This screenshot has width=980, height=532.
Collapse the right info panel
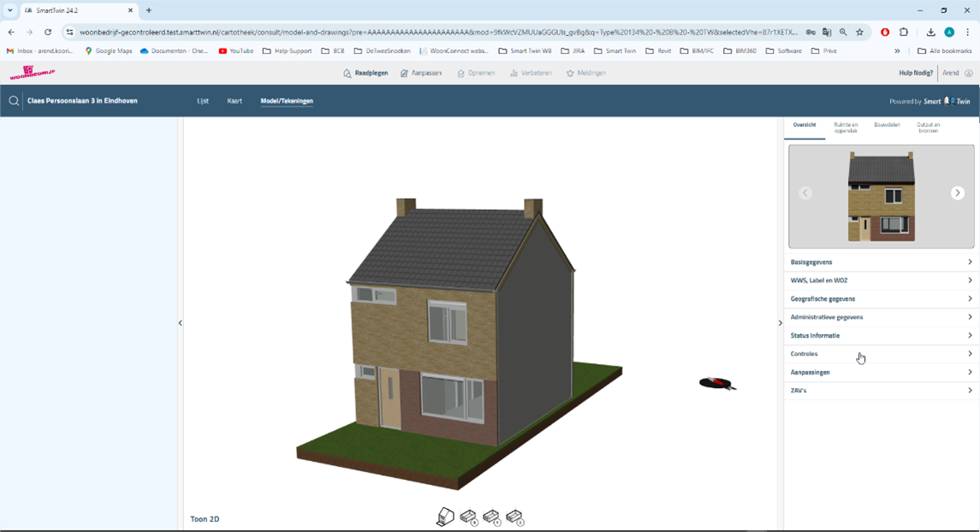(780, 323)
